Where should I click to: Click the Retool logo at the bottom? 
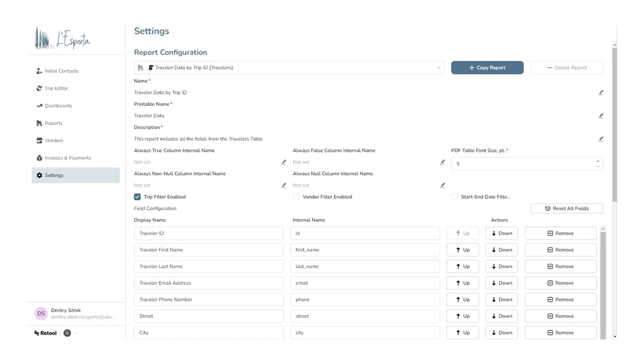[x=45, y=333]
